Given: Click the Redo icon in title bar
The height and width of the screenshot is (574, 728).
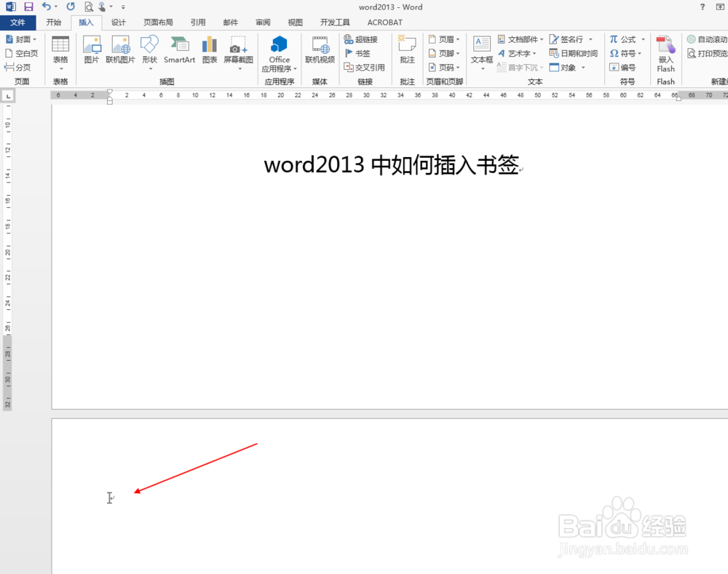Looking at the screenshot, I should [71, 7].
